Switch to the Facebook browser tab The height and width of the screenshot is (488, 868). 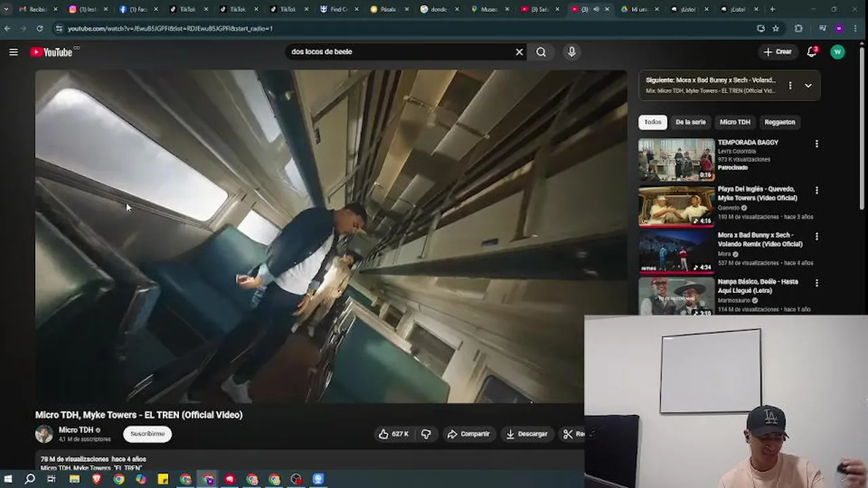point(138,9)
